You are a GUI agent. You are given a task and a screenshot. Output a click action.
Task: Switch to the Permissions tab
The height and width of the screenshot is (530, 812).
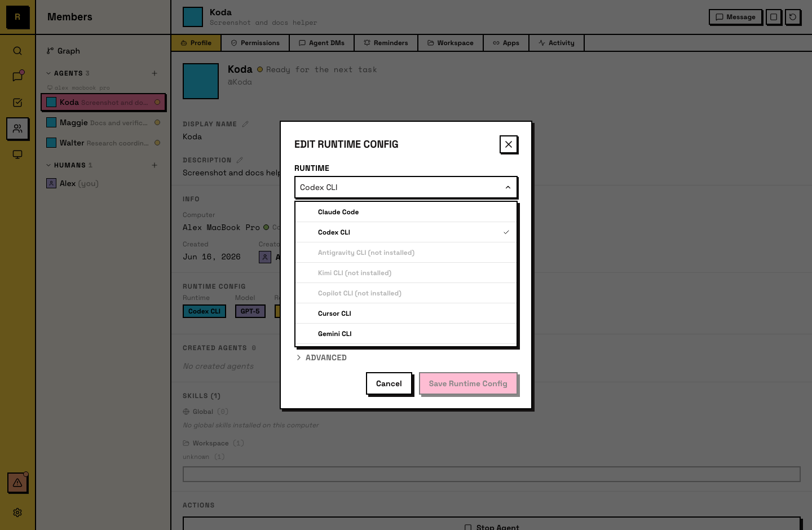click(255, 43)
